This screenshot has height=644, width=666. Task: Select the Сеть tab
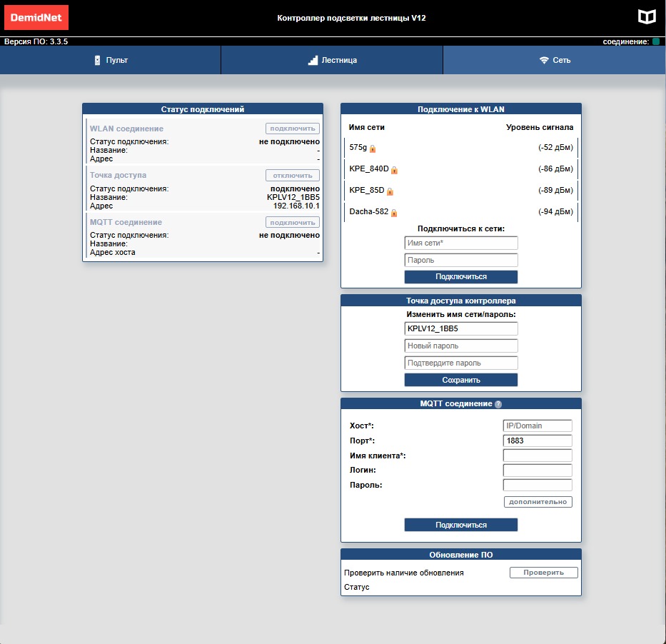[555, 60]
